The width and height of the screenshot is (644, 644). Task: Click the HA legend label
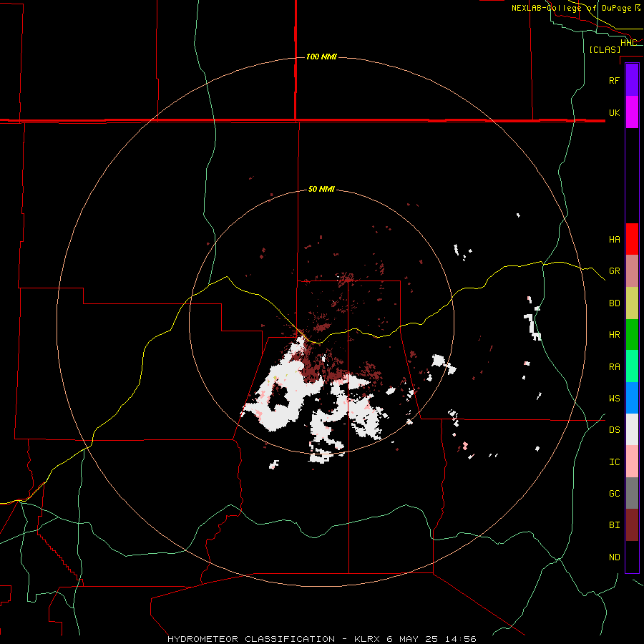pos(614,239)
